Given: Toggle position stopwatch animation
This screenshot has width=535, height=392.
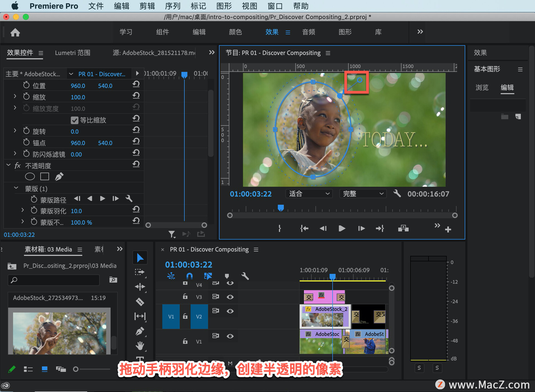Looking at the screenshot, I should pos(26,85).
